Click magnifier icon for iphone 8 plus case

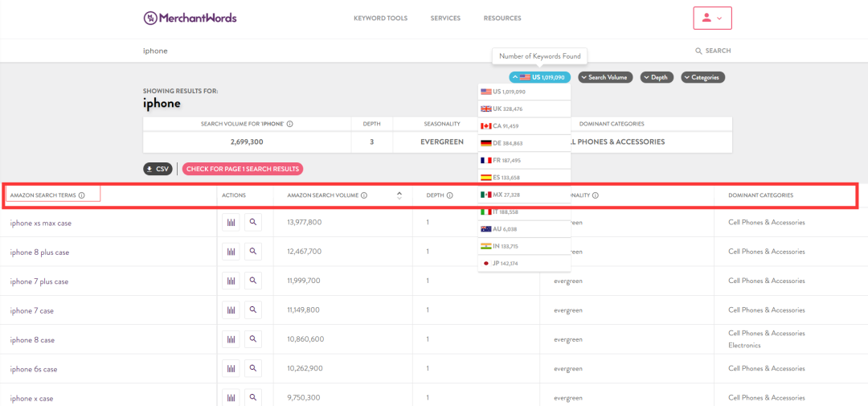(x=253, y=252)
